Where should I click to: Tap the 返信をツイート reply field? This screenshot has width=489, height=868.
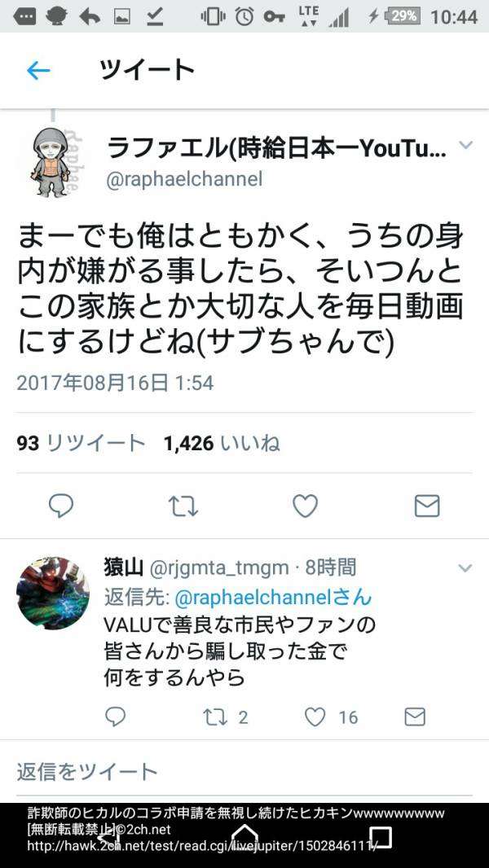coord(244,772)
